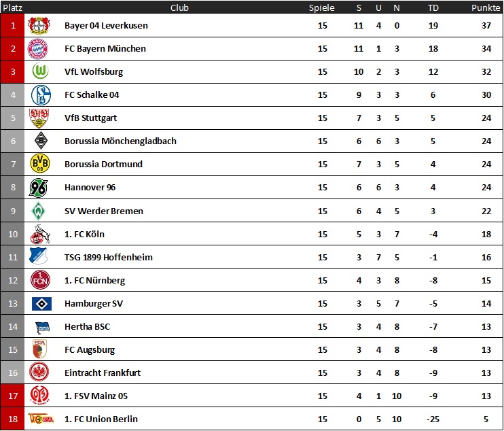The height and width of the screenshot is (431, 504).
Task: Open Borussia Mönchengladbach team name link
Action: (x=120, y=141)
